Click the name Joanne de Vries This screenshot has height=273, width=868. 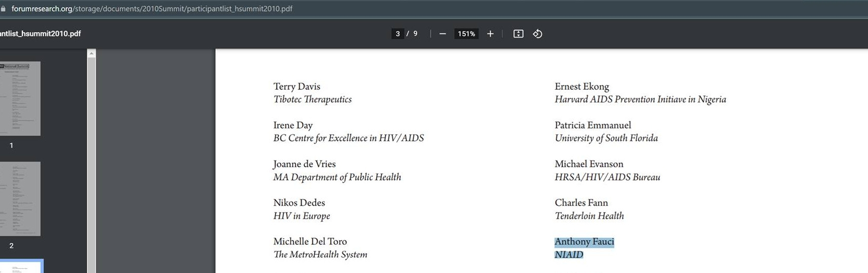(304, 164)
